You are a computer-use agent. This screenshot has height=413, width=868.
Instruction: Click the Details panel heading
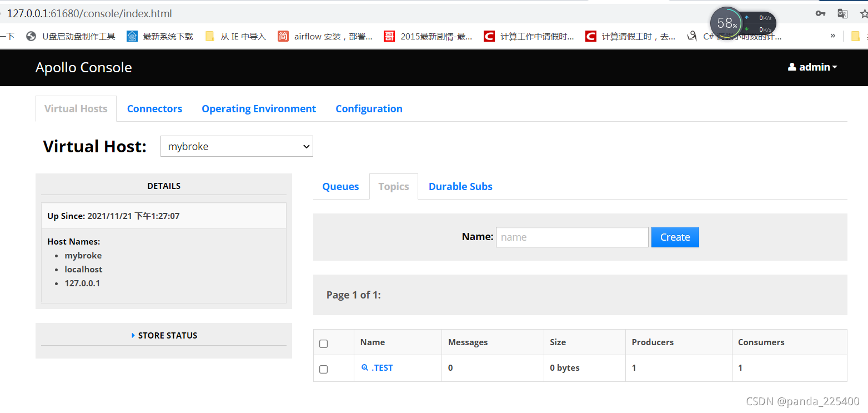(x=164, y=186)
